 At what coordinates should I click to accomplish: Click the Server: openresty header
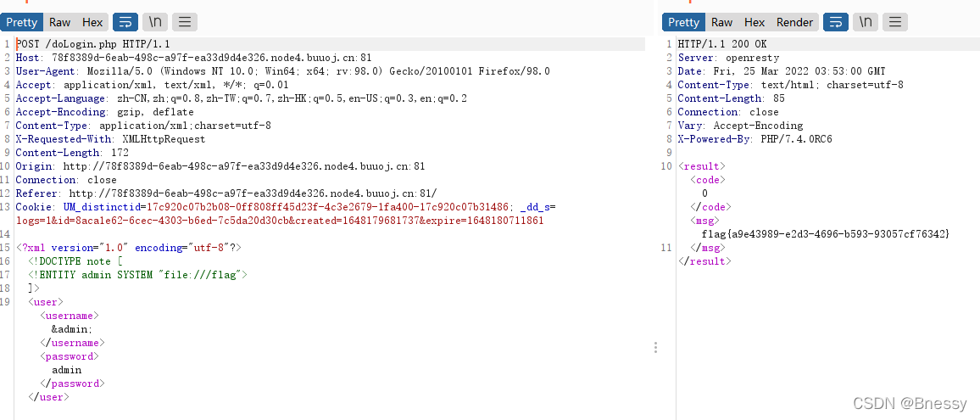point(728,58)
